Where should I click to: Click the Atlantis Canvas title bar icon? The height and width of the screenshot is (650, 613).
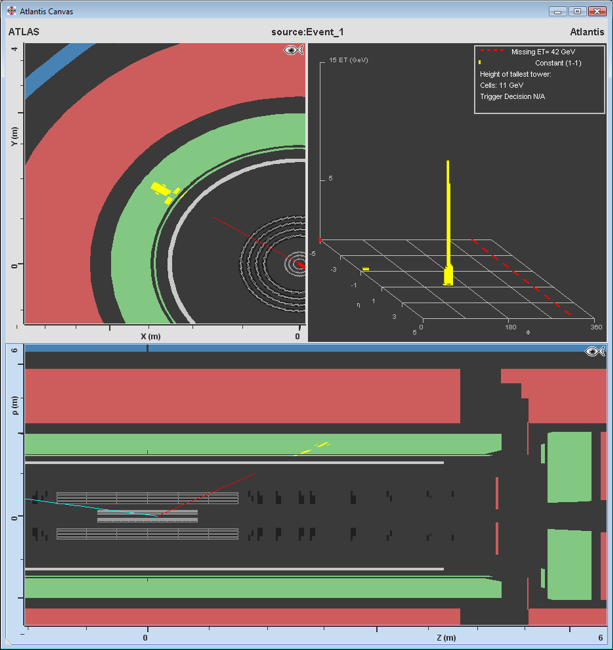click(11, 10)
